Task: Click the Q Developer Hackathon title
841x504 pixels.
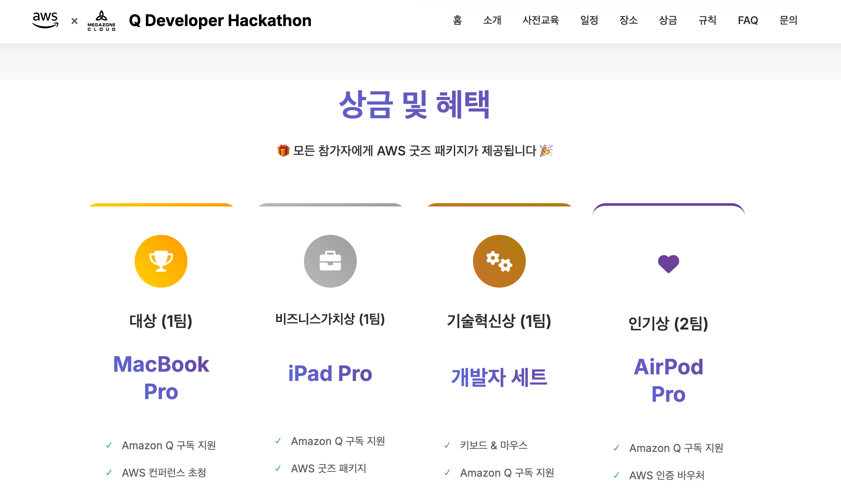Action: pos(220,20)
